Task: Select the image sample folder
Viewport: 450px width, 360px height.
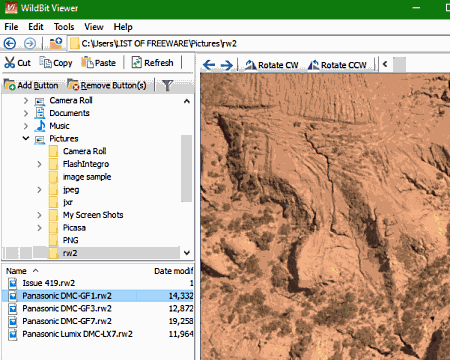Action: [x=87, y=177]
